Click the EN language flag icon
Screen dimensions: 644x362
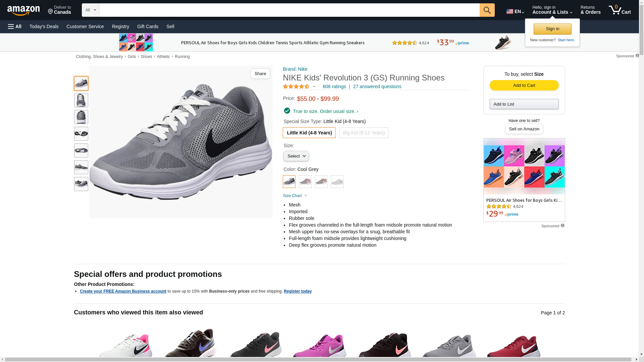point(510,11)
